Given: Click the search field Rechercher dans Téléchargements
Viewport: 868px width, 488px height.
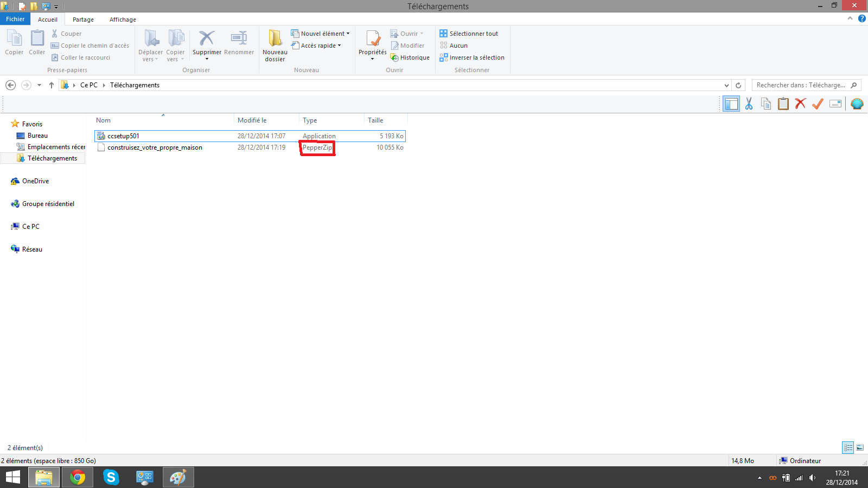Looking at the screenshot, I should coord(800,85).
